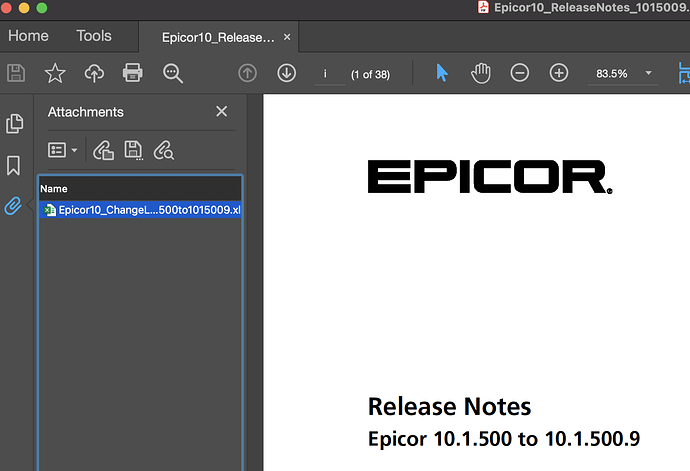Open attachment in native application
The height and width of the screenshot is (471, 690).
pos(103,150)
